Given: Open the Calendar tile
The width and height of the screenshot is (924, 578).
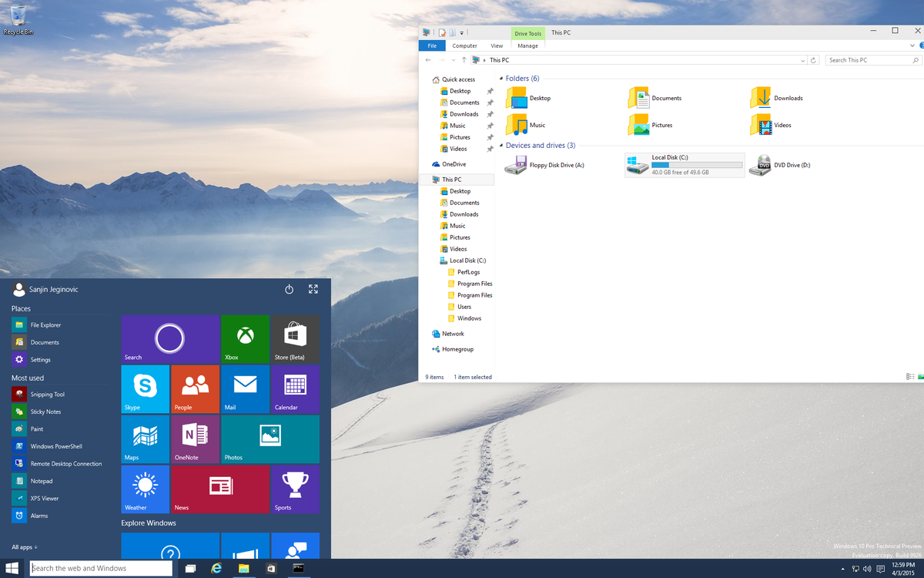Looking at the screenshot, I should [295, 389].
